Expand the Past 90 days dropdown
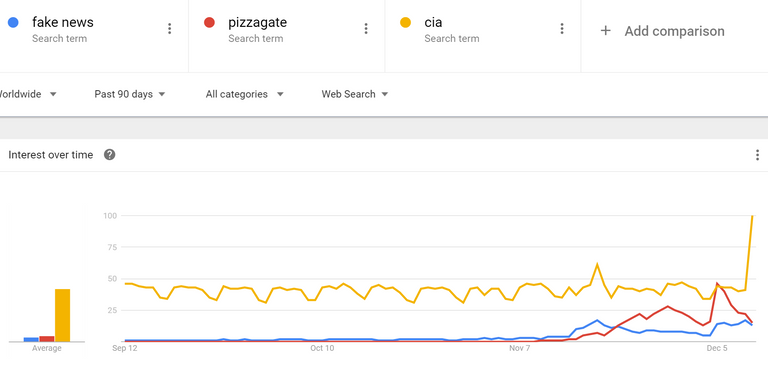Image resolution: width=768 pixels, height=383 pixels. tap(130, 94)
